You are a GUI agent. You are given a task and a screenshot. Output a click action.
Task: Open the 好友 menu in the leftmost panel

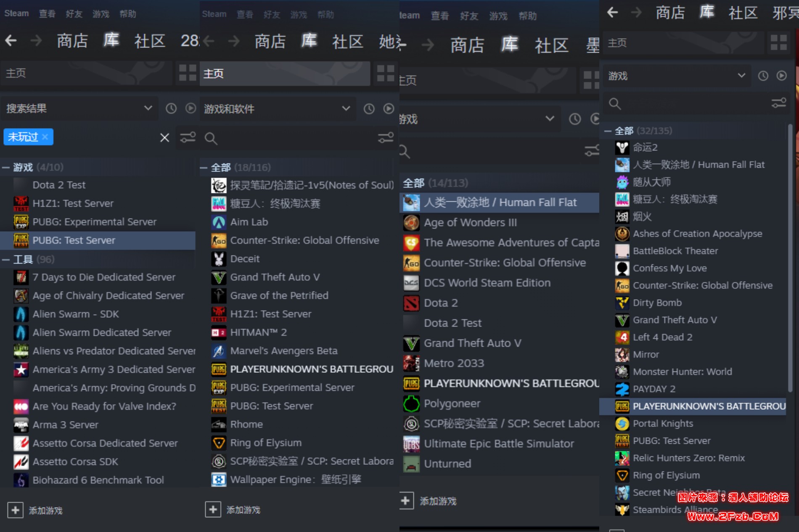pos(74,14)
